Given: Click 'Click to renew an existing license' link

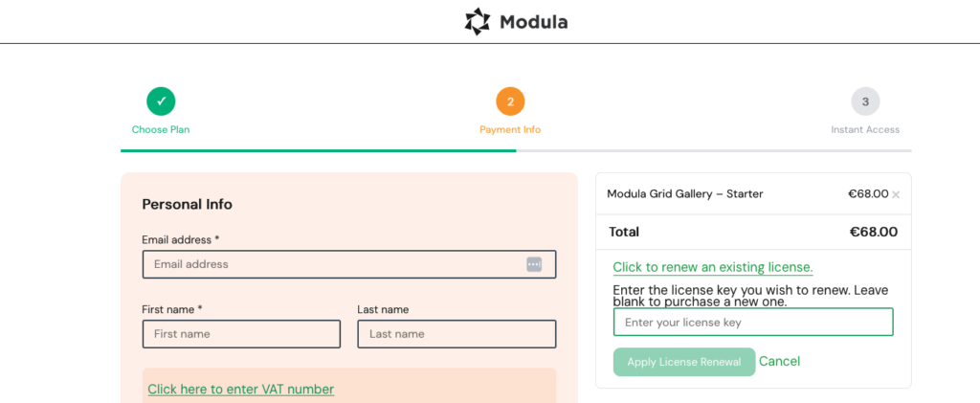Looking at the screenshot, I should [x=713, y=267].
